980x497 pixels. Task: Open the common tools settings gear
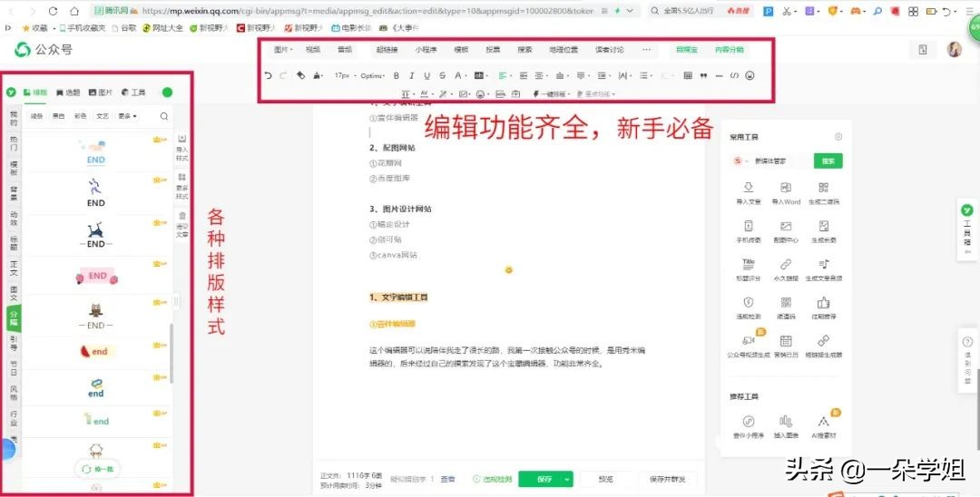838,137
